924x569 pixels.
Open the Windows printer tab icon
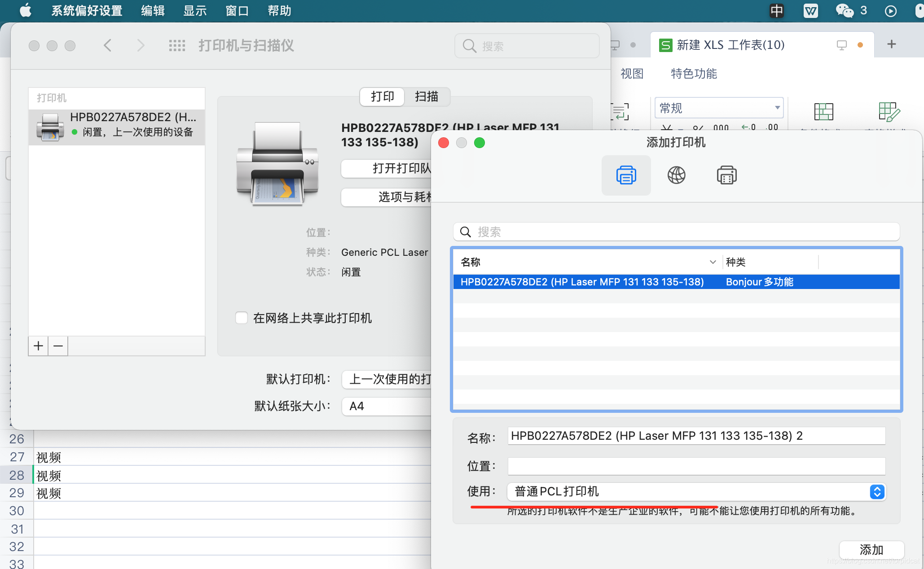[x=726, y=175]
